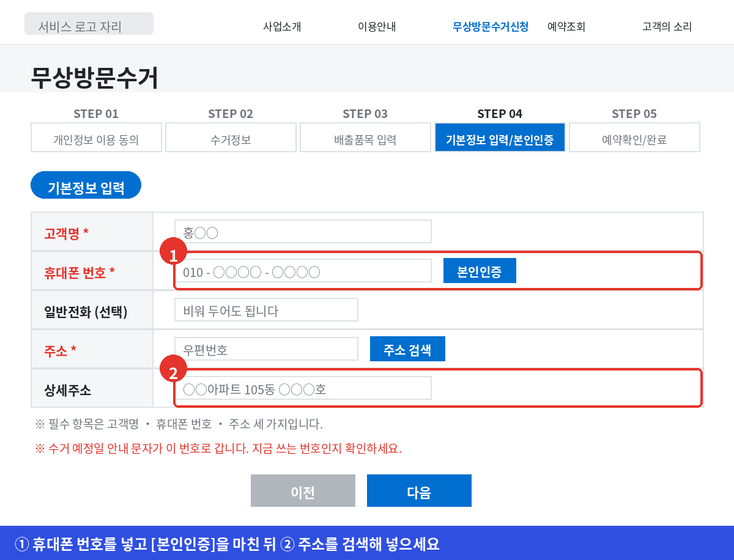Focus the 일반전화 optional input field

tap(266, 310)
